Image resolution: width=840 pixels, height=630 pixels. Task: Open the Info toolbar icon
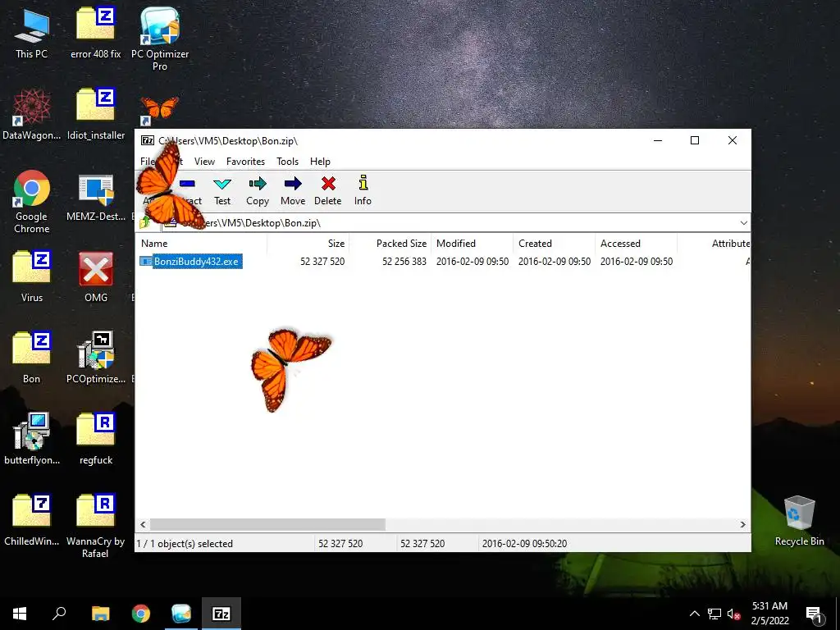tap(363, 190)
